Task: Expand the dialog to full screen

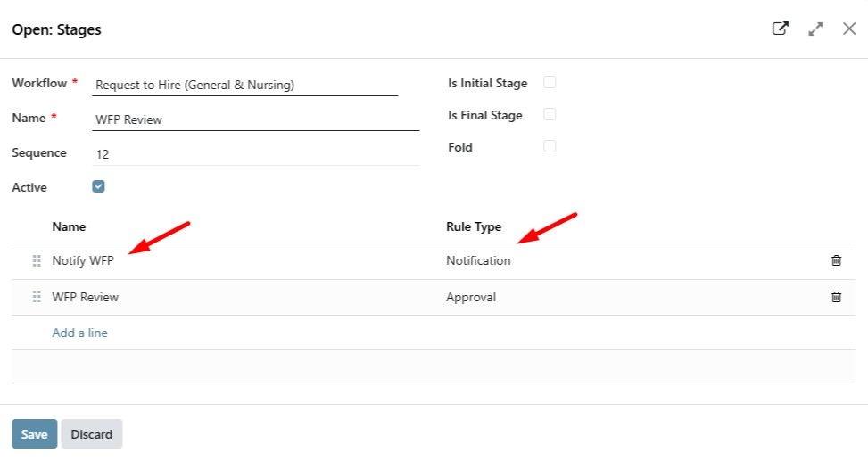Action: pos(815,29)
